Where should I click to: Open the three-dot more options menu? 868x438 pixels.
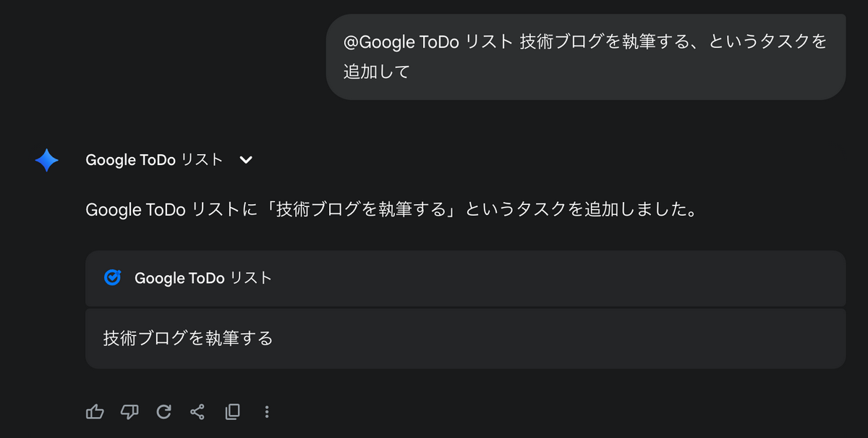pos(267,412)
